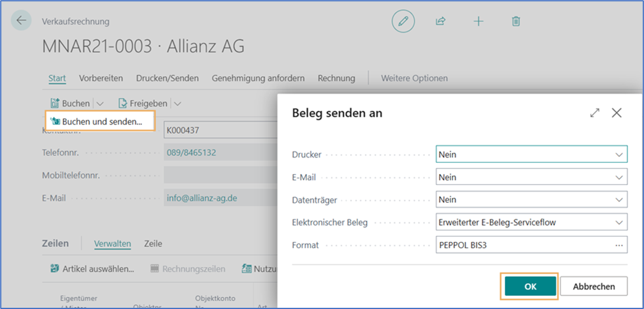This screenshot has width=644, height=309.
Task: Open the Genehmigung anfordern tab
Action: (x=259, y=78)
